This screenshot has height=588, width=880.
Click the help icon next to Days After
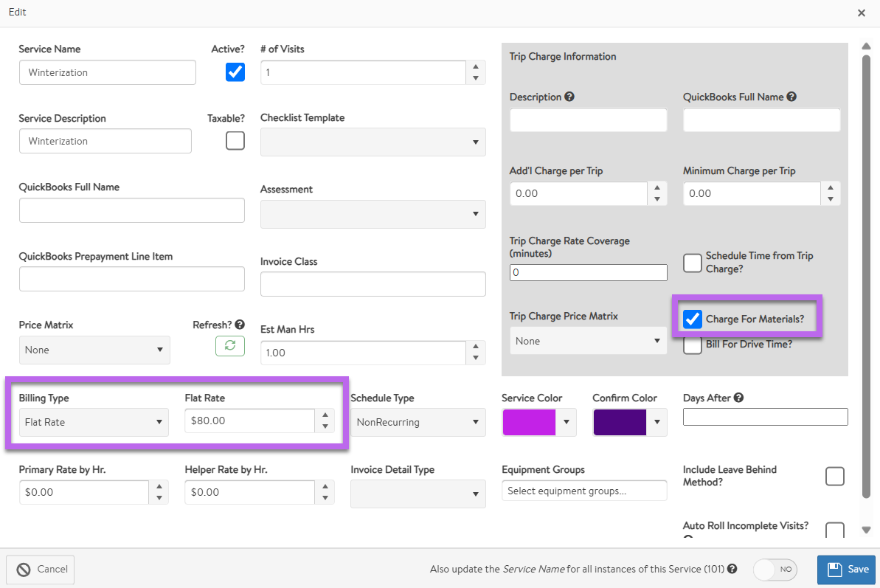738,398
